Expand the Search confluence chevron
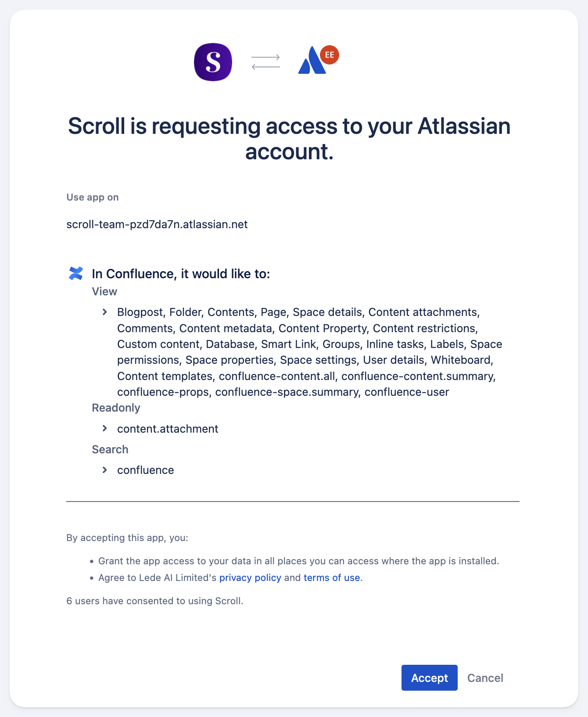The width and height of the screenshot is (588, 717). pos(105,470)
